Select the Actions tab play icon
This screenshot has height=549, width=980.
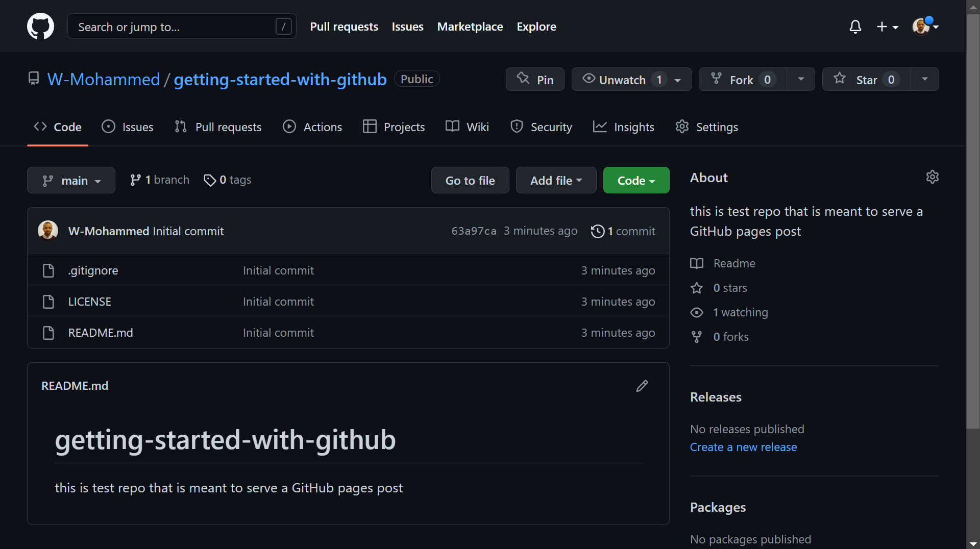pos(289,127)
